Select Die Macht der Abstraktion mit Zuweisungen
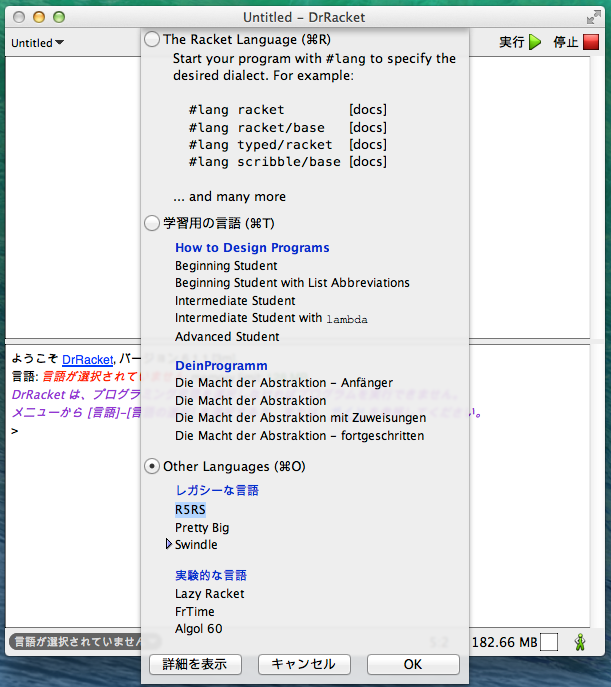611x687 pixels. pyautogui.click(x=300, y=418)
